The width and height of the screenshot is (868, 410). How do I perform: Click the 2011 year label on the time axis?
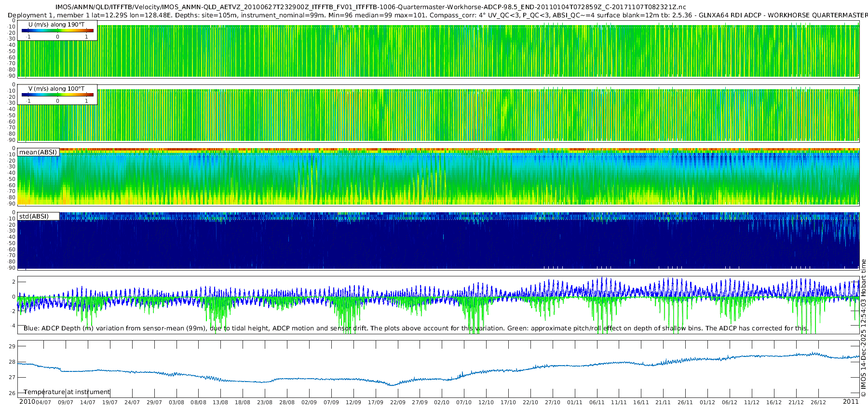coord(851,402)
